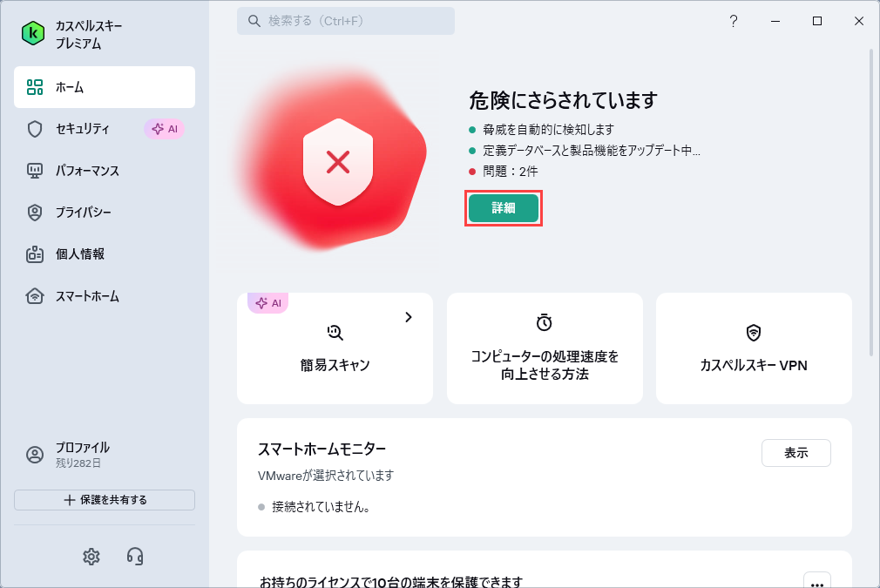The height and width of the screenshot is (588, 880).
Task: Click the stopwatch icon on the performance card
Action: click(545, 322)
